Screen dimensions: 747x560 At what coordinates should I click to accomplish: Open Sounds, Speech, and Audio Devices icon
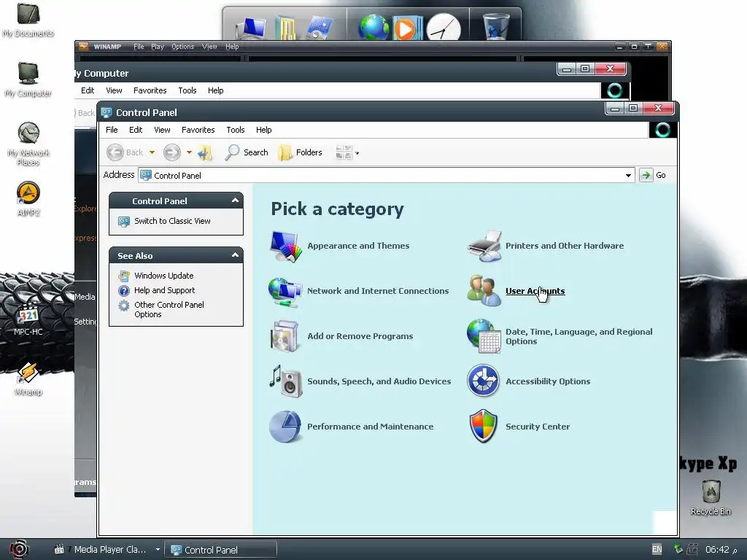click(286, 381)
